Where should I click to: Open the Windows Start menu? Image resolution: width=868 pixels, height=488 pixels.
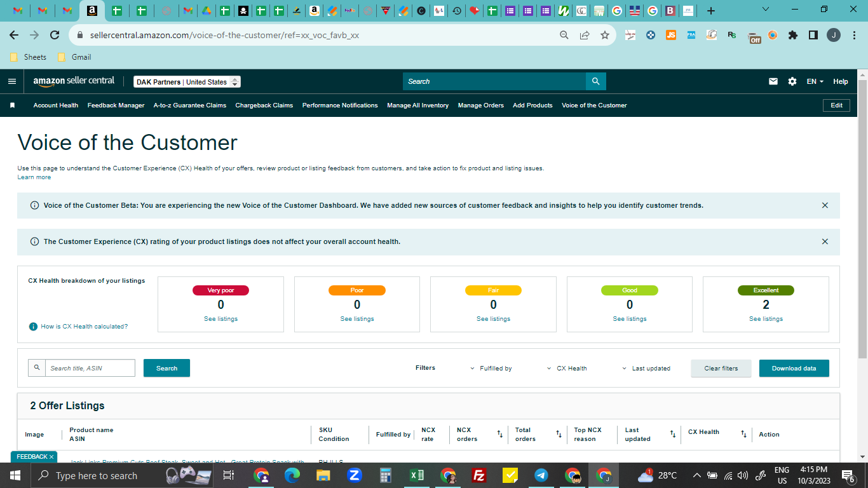[x=15, y=475]
